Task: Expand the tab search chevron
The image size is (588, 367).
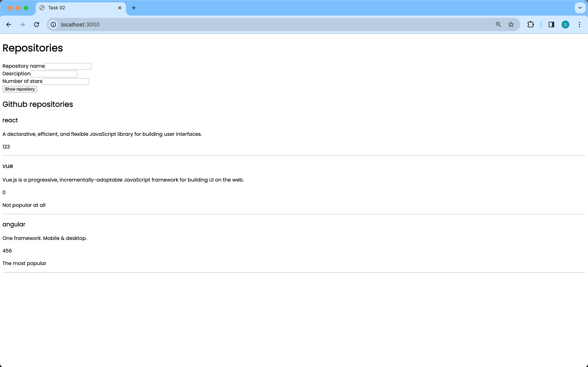Action: [580, 8]
